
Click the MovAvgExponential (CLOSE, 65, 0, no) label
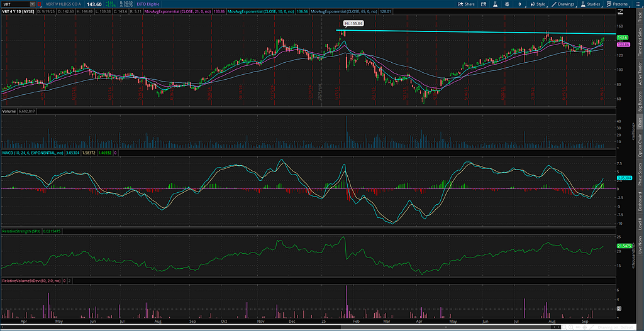click(x=345, y=13)
